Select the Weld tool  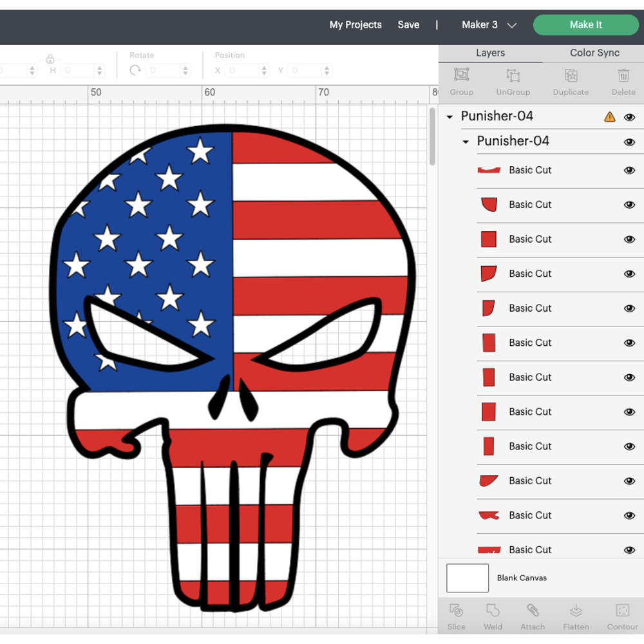point(493,615)
